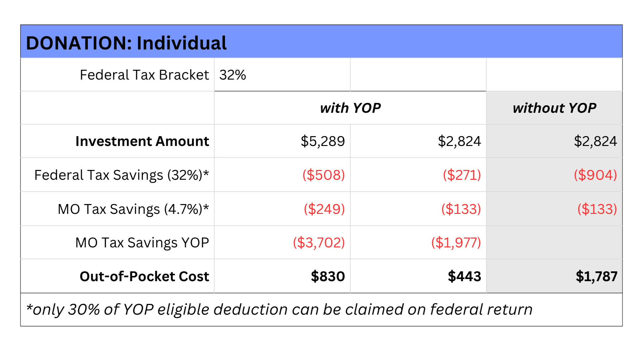Click the ($271) federal tax savings value
Image resolution: width=644 pixels, height=354 pixels.
(462, 175)
